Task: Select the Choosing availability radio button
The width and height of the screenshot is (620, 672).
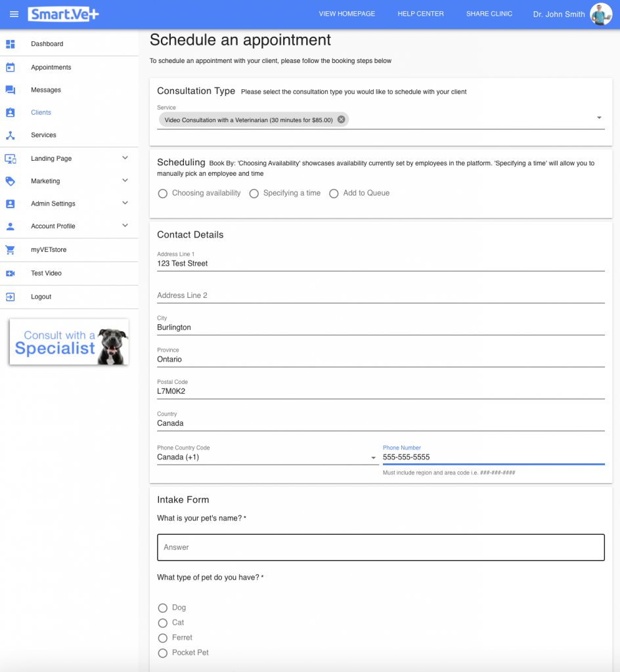Action: [162, 194]
